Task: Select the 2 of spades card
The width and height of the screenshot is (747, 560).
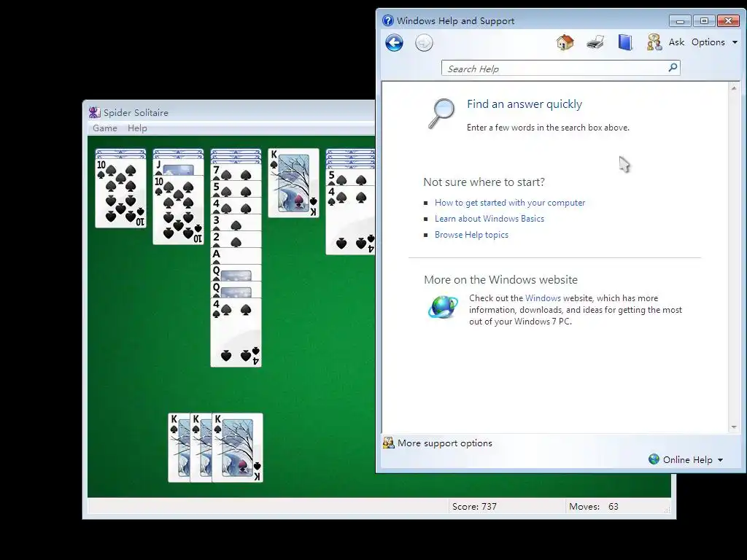Action: tap(236, 239)
